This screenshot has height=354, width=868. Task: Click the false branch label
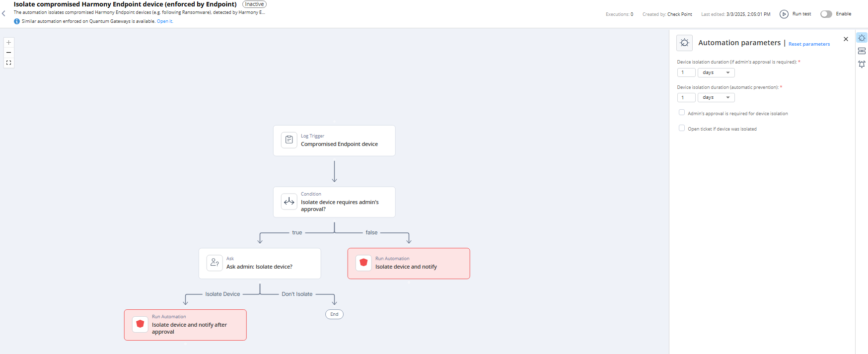coord(371,232)
